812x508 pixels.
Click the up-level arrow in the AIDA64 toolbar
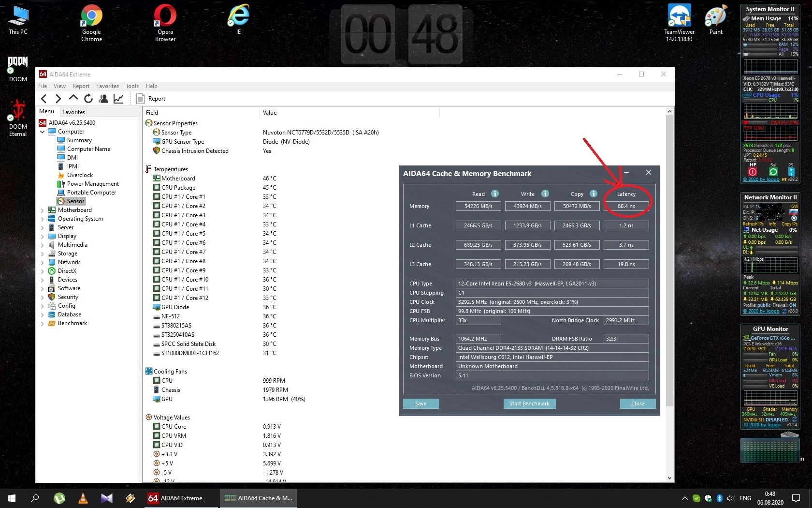point(73,98)
